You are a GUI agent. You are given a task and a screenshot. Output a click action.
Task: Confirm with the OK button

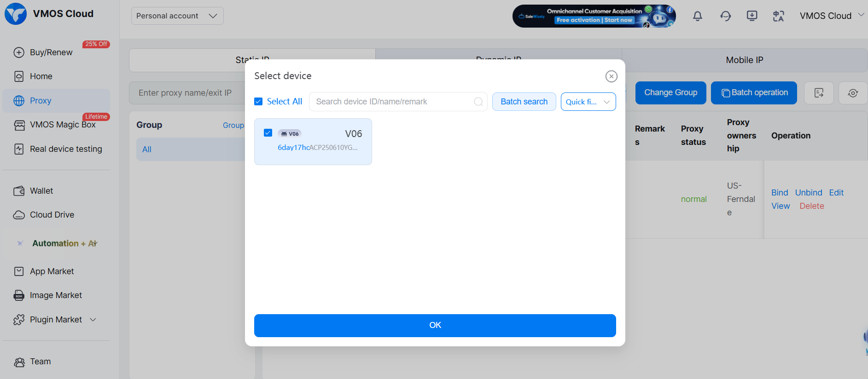[x=435, y=326]
